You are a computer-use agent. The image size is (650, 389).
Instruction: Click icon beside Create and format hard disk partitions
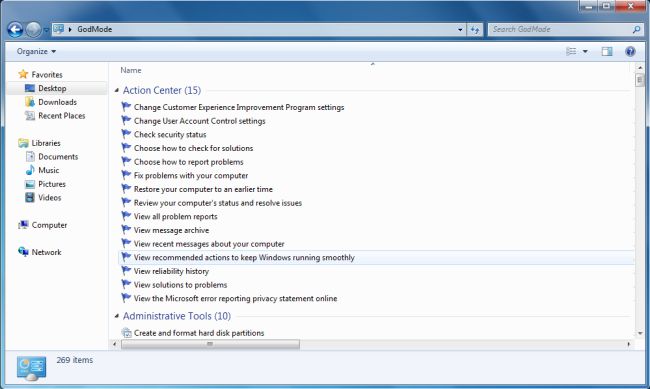(126, 333)
